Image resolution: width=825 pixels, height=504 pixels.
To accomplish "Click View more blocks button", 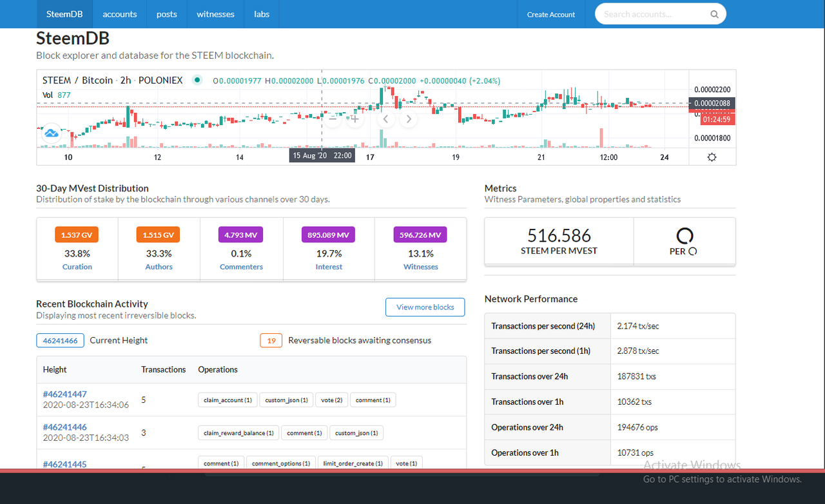I will pos(425,307).
